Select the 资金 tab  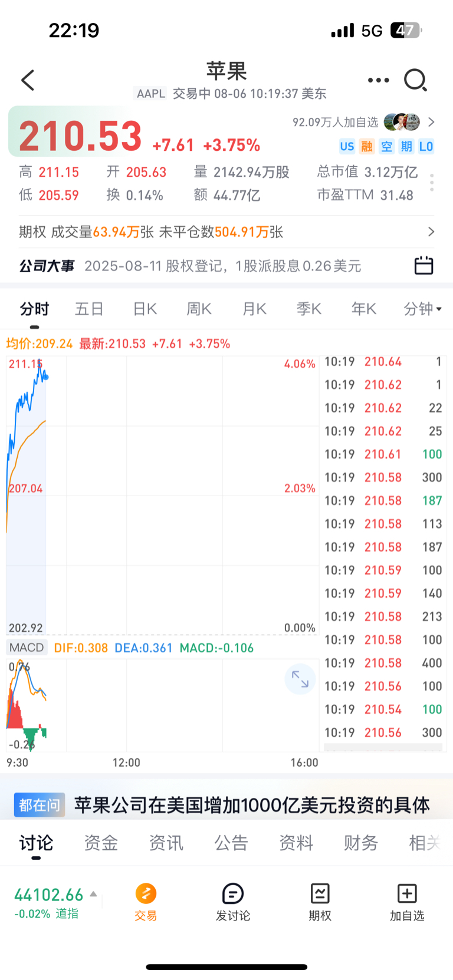pos(101,843)
